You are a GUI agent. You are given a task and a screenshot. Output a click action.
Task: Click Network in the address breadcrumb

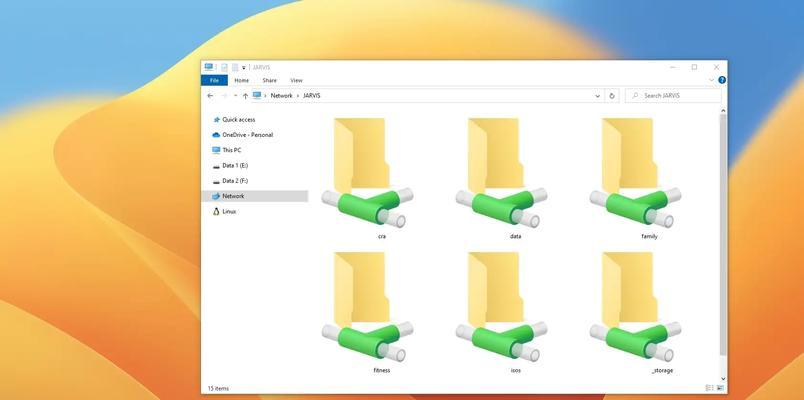[x=282, y=96]
